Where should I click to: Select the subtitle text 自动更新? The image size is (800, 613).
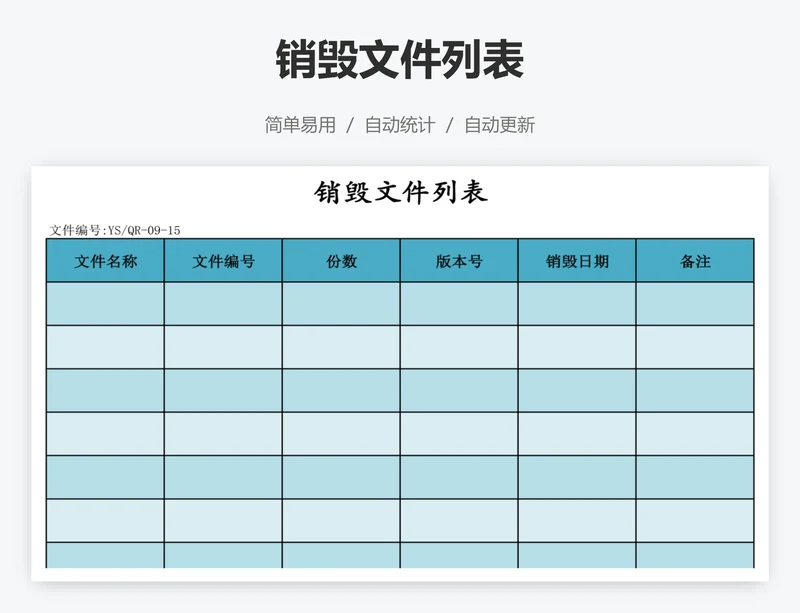click(x=499, y=125)
